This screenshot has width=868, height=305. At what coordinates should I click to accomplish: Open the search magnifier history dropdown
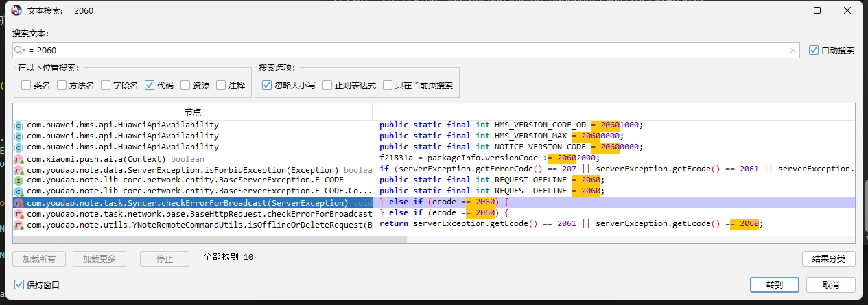[20, 51]
